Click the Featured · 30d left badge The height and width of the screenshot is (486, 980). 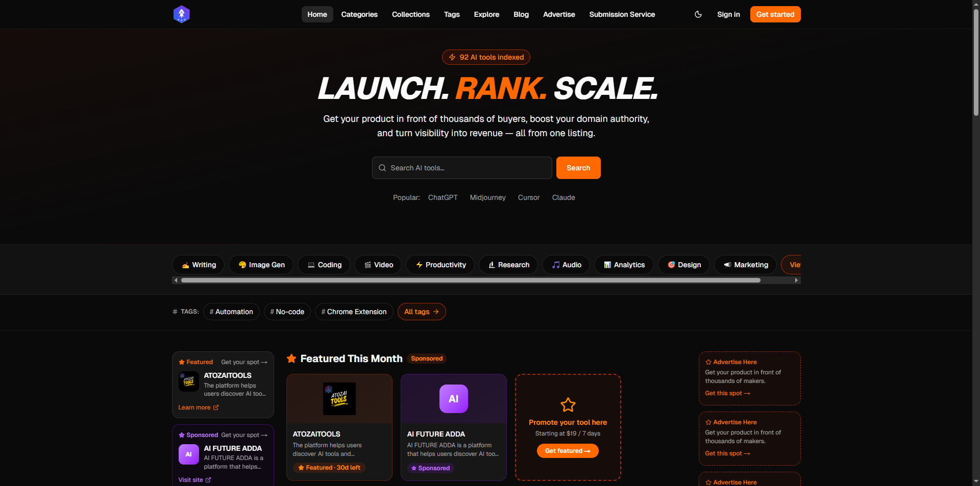[x=329, y=468]
